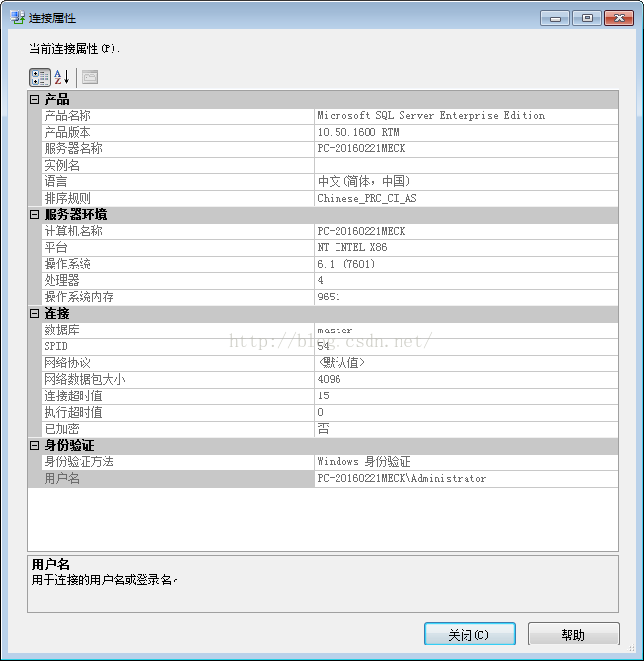Click the value 9651

(x=329, y=297)
